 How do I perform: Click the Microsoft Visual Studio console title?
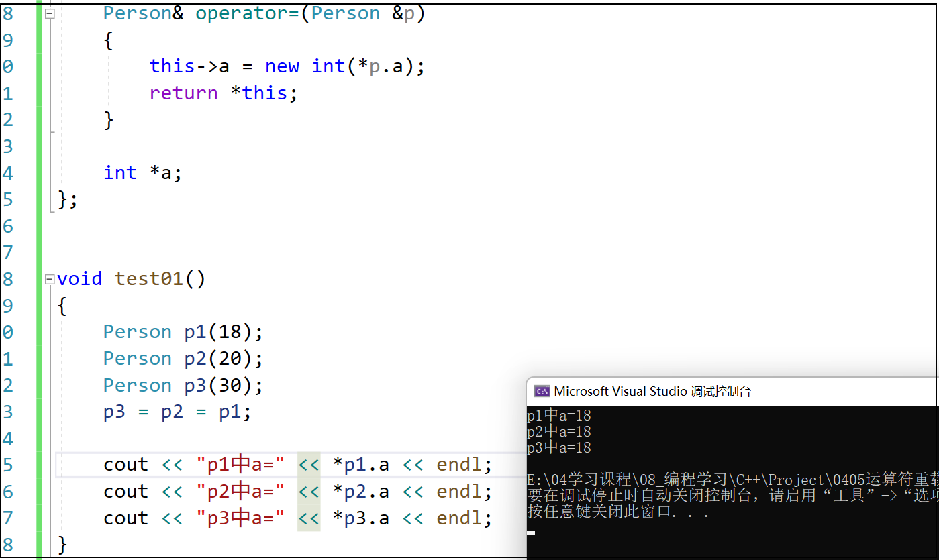[x=652, y=392]
